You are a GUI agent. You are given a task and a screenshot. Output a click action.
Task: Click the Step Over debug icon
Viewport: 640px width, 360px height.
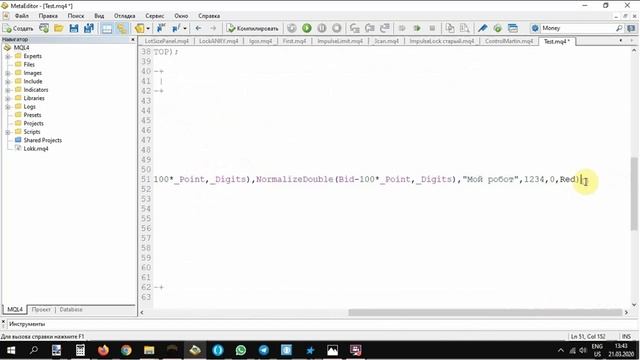pos(370,28)
